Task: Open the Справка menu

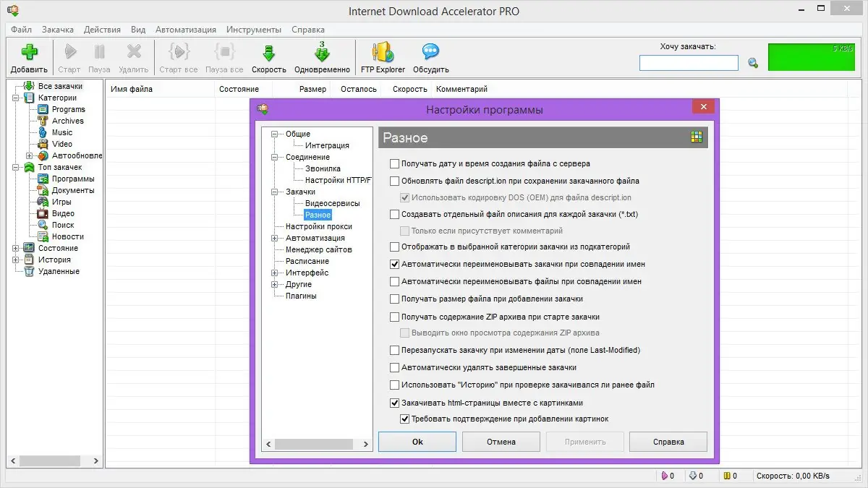Action: coord(307,30)
